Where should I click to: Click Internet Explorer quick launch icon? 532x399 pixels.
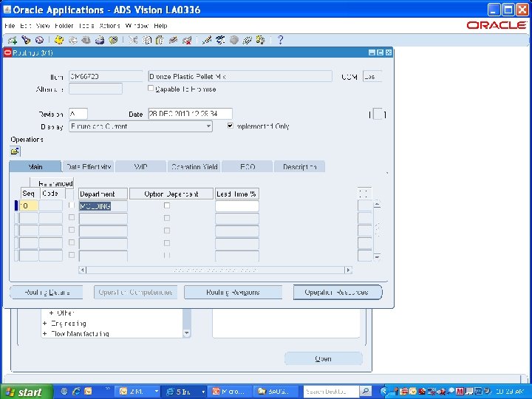[76, 392]
